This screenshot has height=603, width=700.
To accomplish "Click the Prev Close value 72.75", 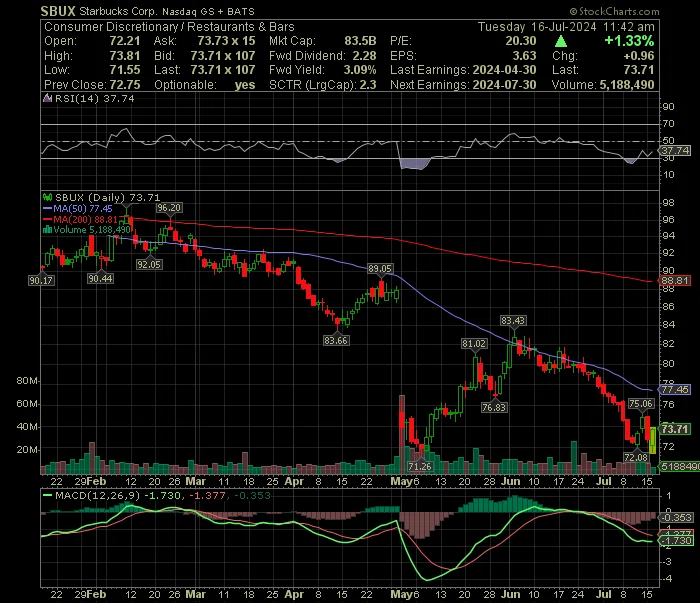I will coord(125,85).
